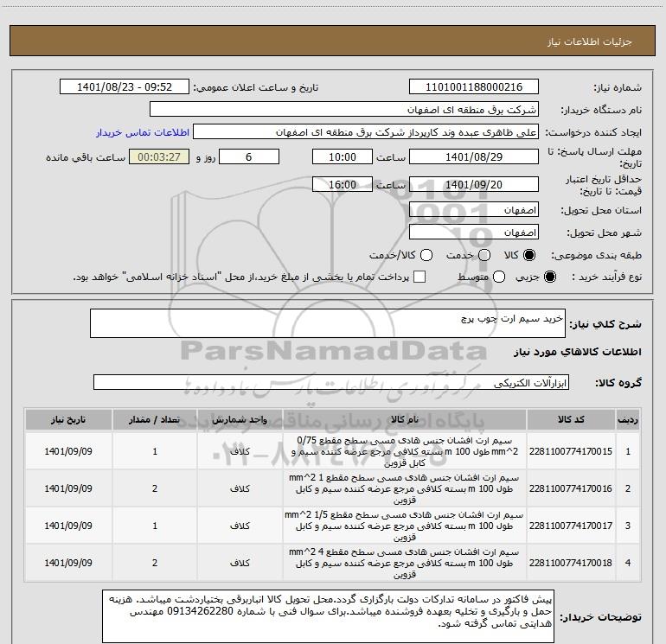Click the price validity date 1401/09/20
The height and width of the screenshot is (644, 666).
click(474, 185)
